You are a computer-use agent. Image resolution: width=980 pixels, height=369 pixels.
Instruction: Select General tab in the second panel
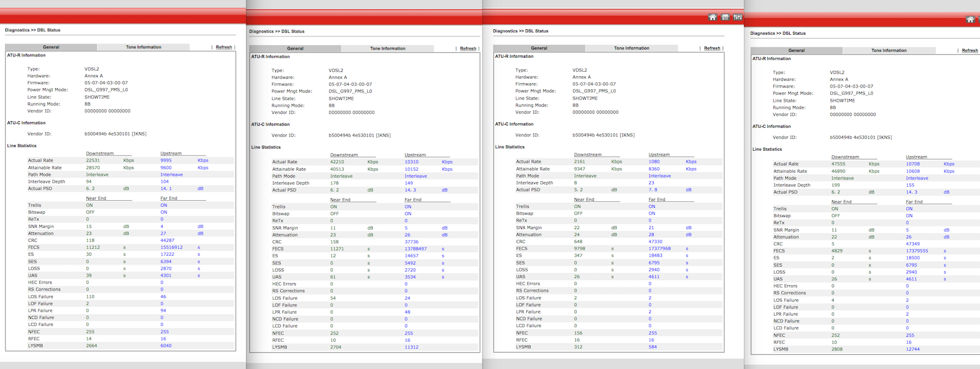pos(295,48)
